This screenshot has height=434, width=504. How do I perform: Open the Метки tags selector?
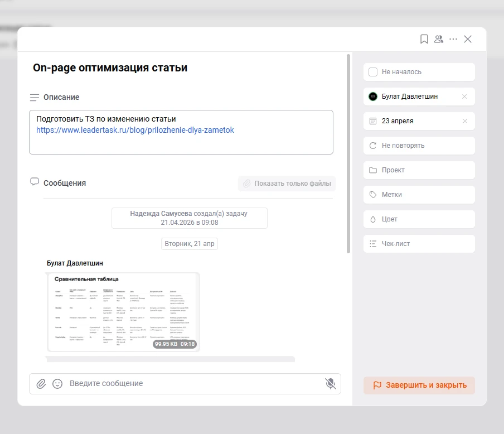(419, 195)
